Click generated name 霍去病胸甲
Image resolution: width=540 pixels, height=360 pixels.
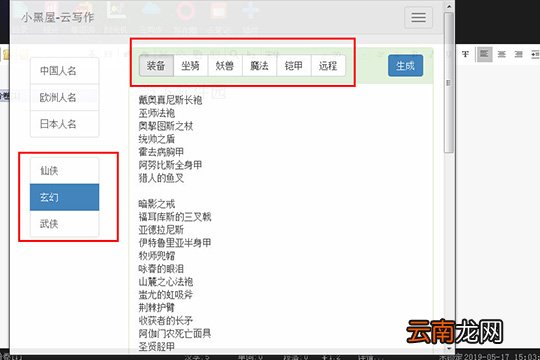point(161,152)
